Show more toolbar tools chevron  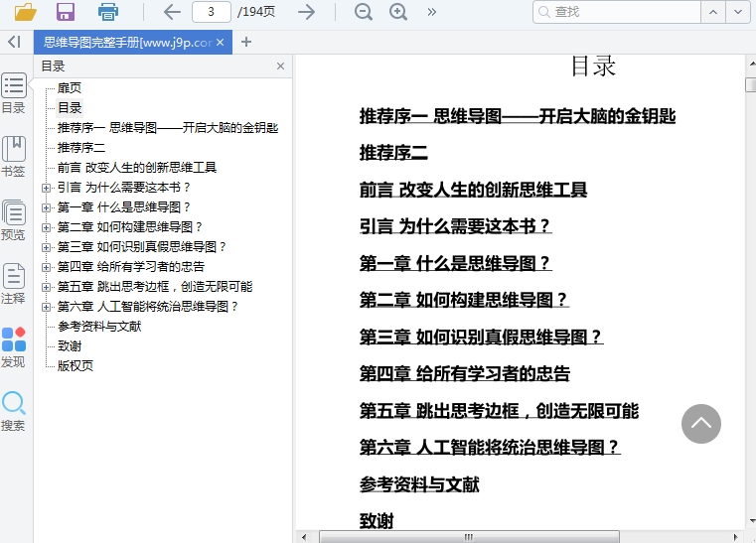pos(431,12)
